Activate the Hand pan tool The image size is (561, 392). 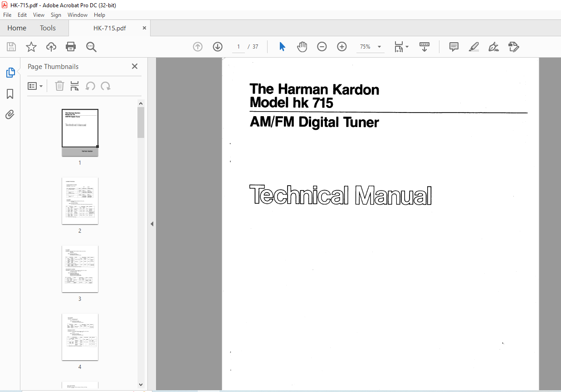pyautogui.click(x=302, y=47)
